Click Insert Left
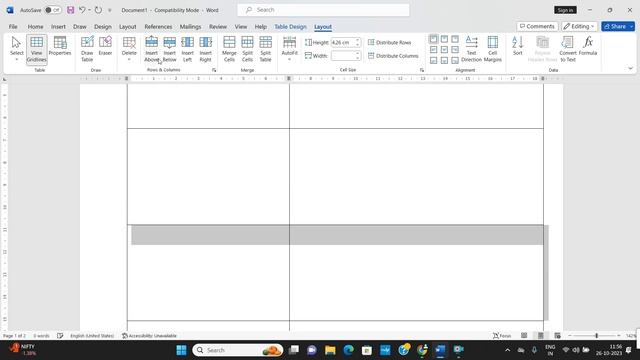The height and width of the screenshot is (360, 640). click(187, 49)
